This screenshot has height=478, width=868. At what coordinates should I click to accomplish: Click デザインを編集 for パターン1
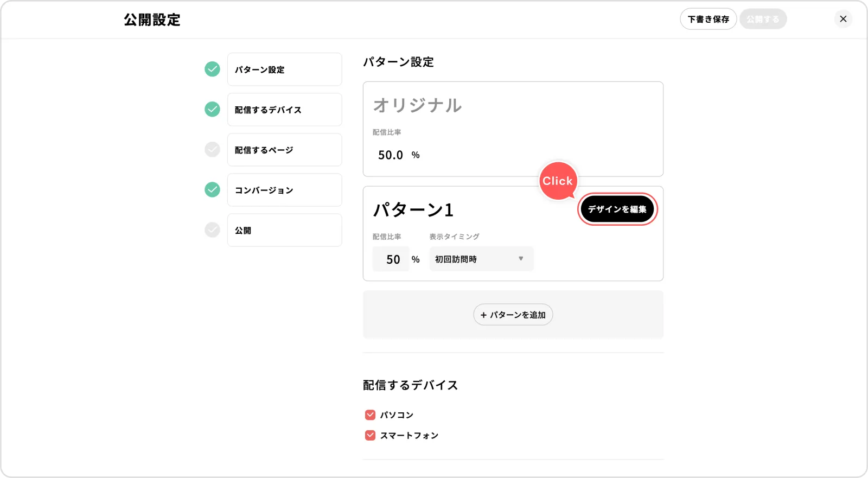(617, 209)
